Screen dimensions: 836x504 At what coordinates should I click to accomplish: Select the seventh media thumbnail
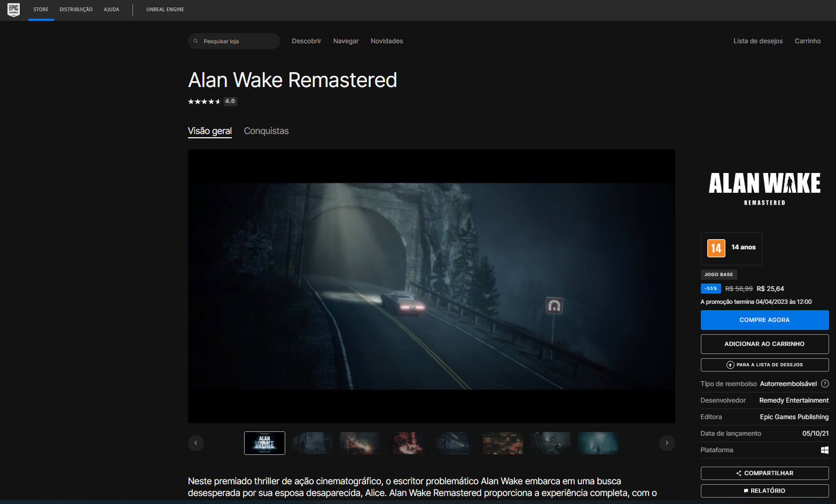coord(551,443)
